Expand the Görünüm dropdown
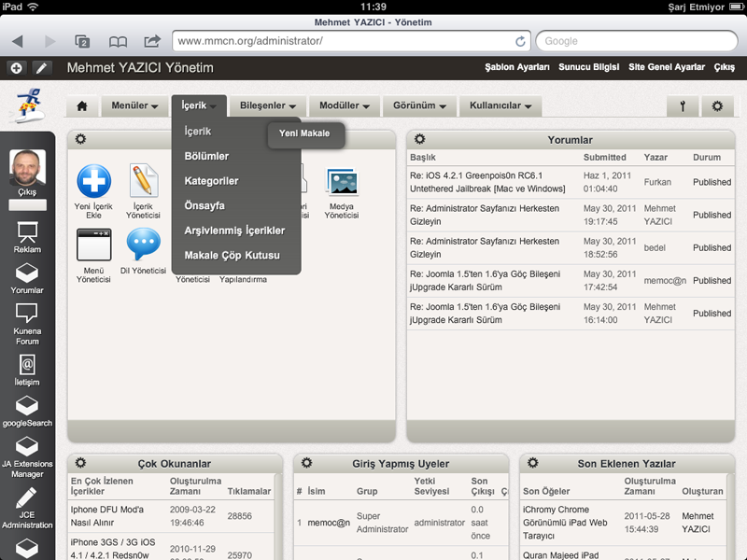Screen dimensions: 747x560 pos(419,105)
